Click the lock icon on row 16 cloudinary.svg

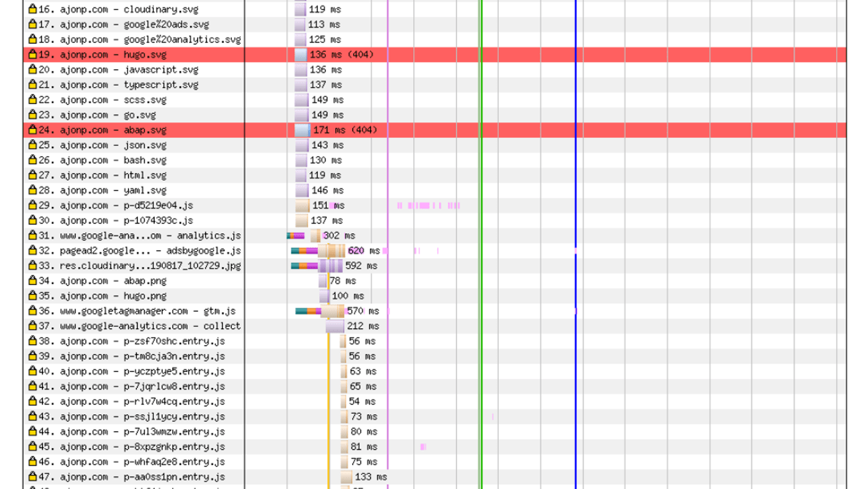click(x=32, y=9)
